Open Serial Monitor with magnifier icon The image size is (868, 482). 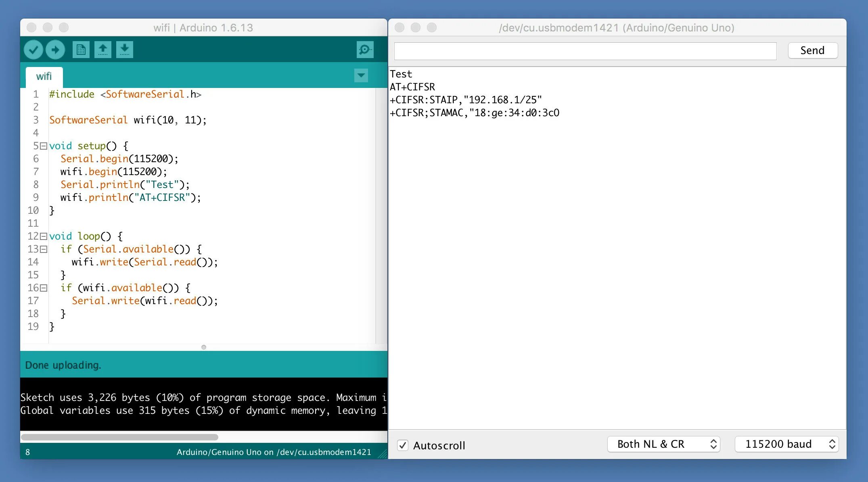click(365, 50)
